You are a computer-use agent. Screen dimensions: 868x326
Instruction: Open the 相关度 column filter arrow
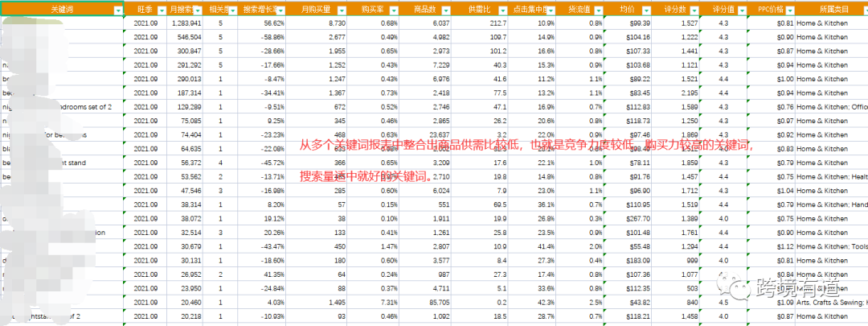point(232,10)
